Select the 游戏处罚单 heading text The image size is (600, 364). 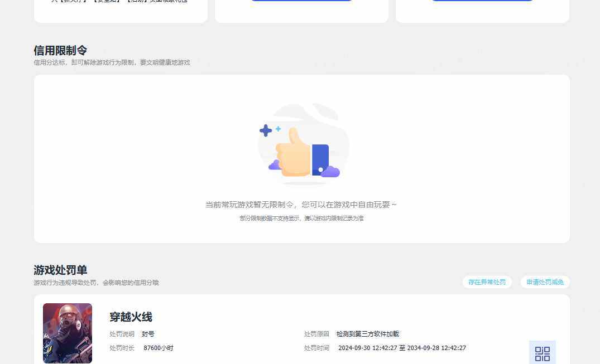pyautogui.click(x=60, y=270)
